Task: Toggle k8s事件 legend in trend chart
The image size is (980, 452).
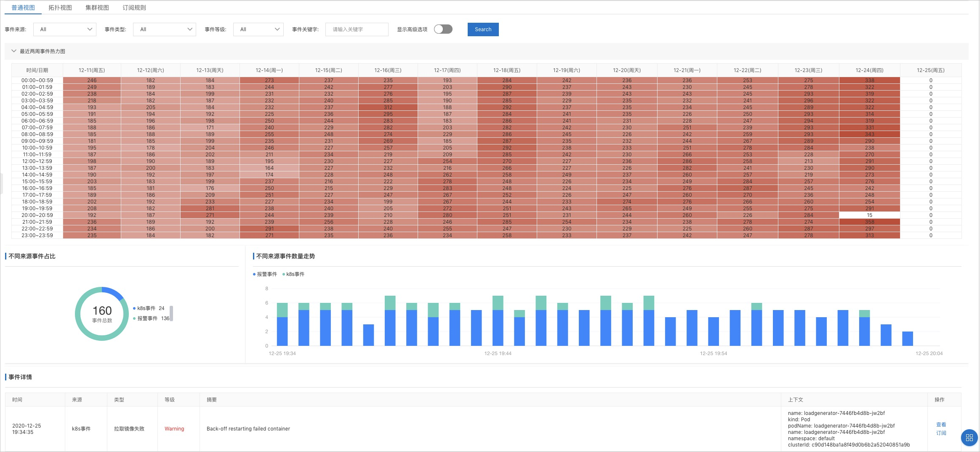Action: pos(293,274)
